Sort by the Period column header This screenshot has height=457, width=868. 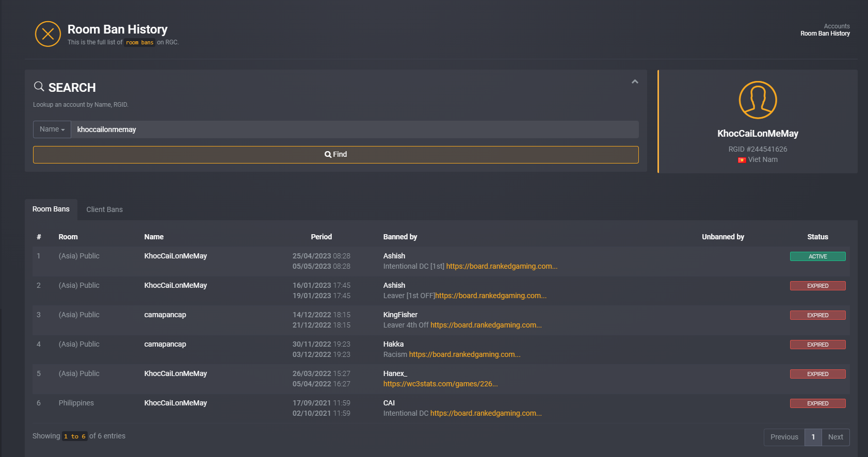point(321,237)
